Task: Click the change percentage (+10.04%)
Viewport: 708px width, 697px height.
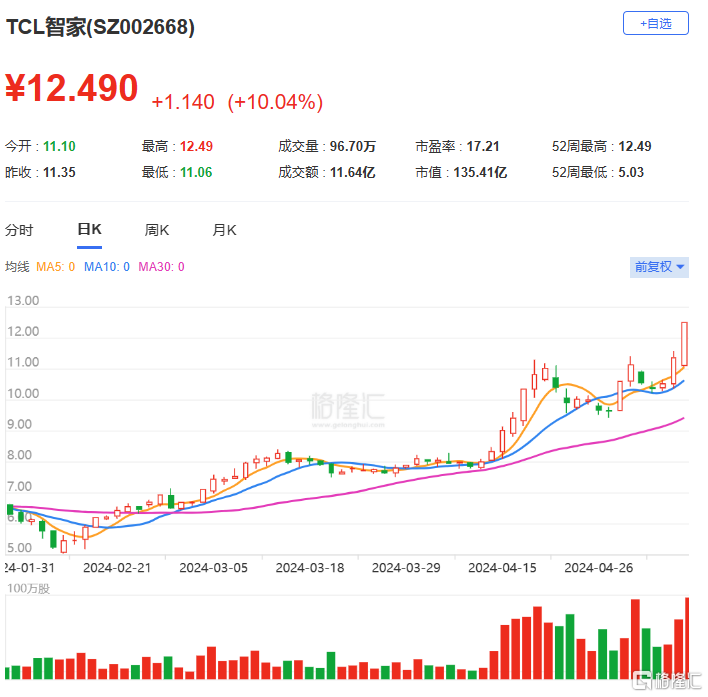Action: click(275, 102)
